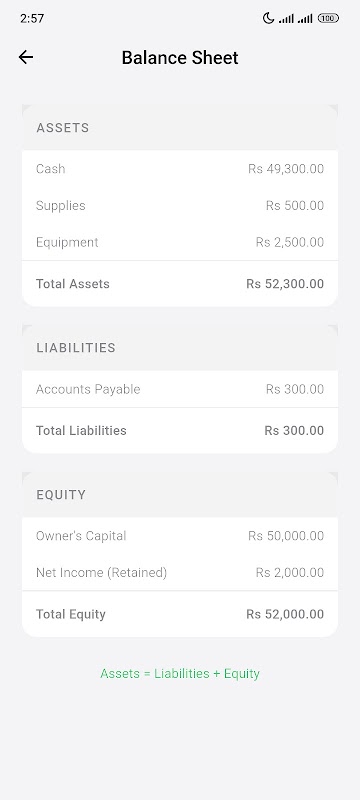Tap Assets = Liabilities + Equity text
This screenshot has width=360, height=800.
(x=180, y=673)
